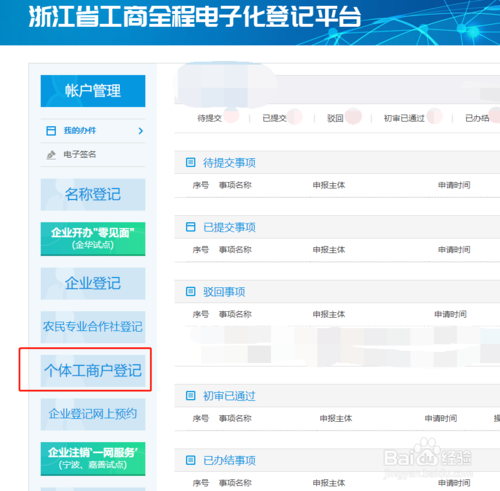Open 企业登记网上预约 in sidebar
This screenshot has height=491, width=500.
click(x=93, y=414)
